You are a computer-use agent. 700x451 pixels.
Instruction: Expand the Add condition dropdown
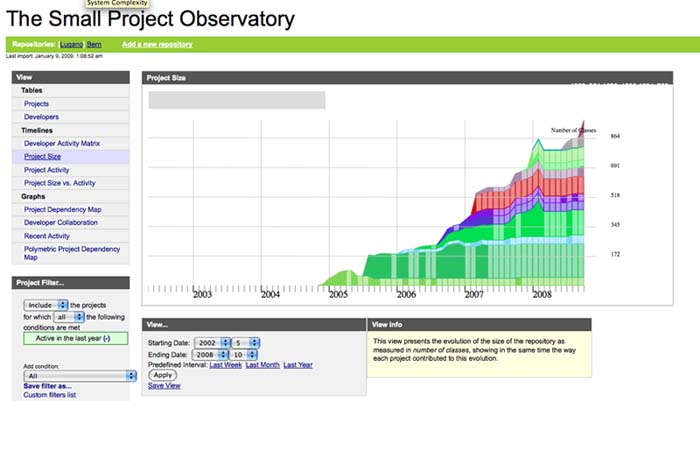(x=78, y=376)
